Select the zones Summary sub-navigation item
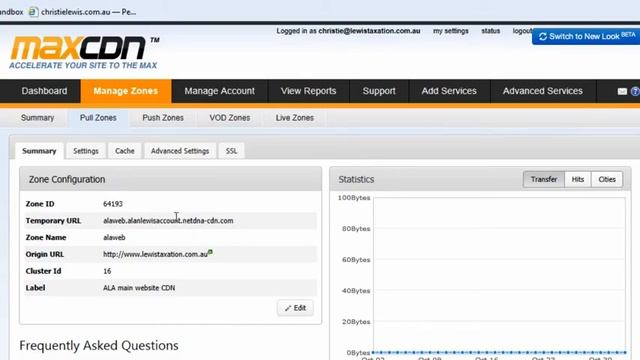This screenshot has width=640, height=360. 38,118
